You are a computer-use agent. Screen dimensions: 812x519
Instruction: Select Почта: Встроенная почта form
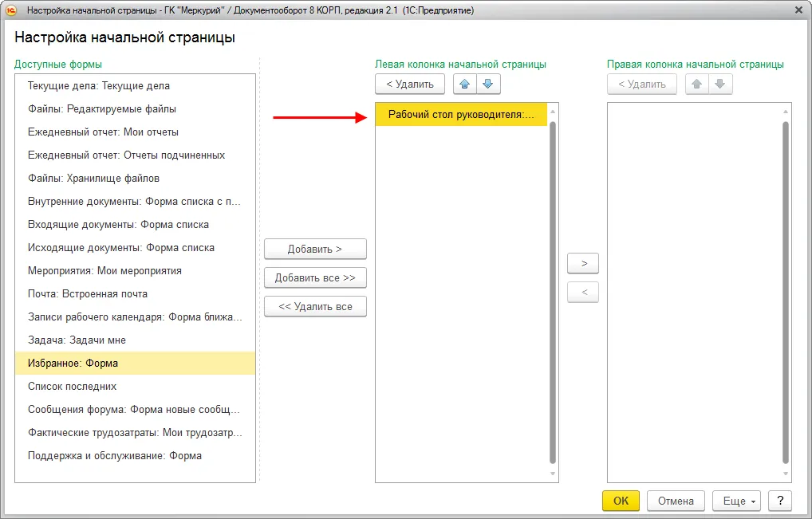coord(135,294)
